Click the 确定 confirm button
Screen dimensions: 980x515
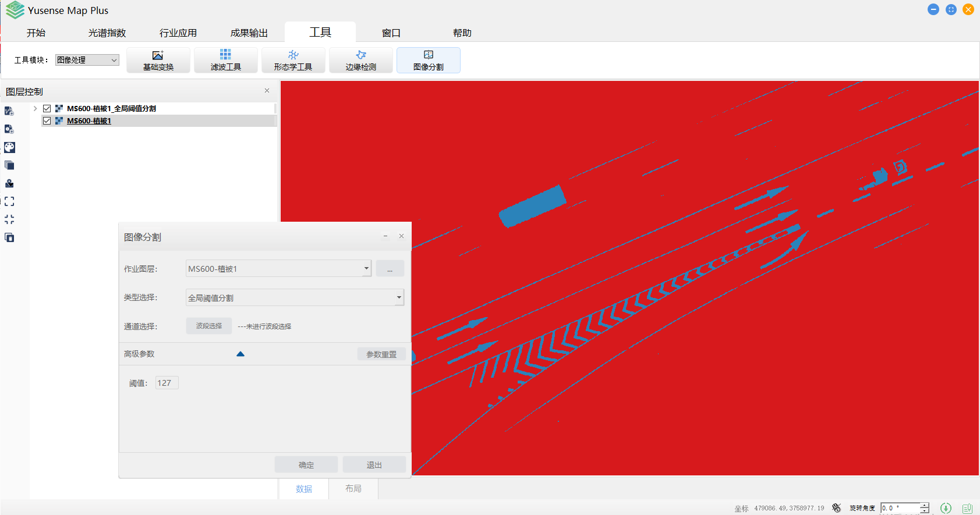point(306,465)
